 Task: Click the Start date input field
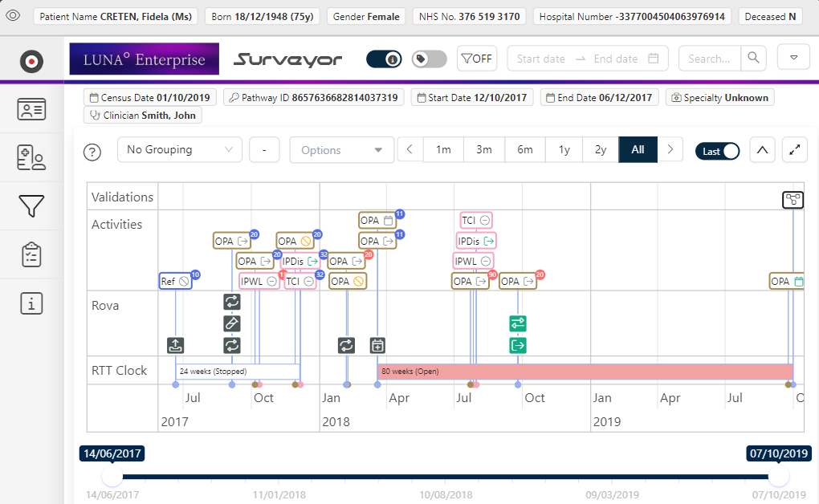click(x=540, y=59)
